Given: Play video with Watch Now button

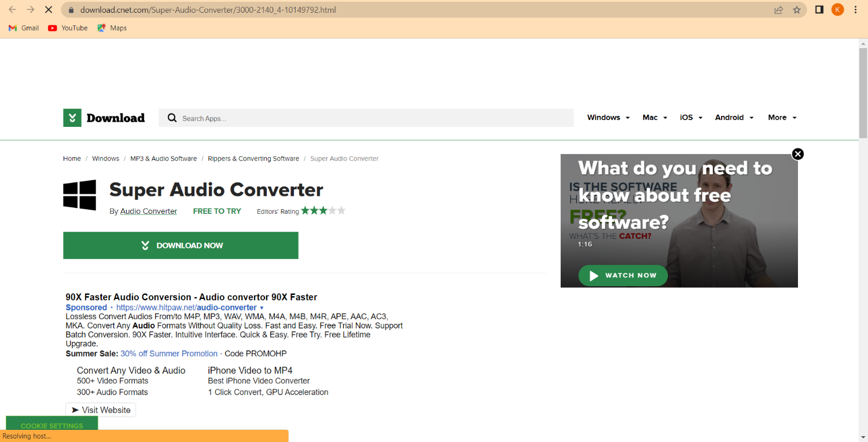Looking at the screenshot, I should tap(623, 276).
